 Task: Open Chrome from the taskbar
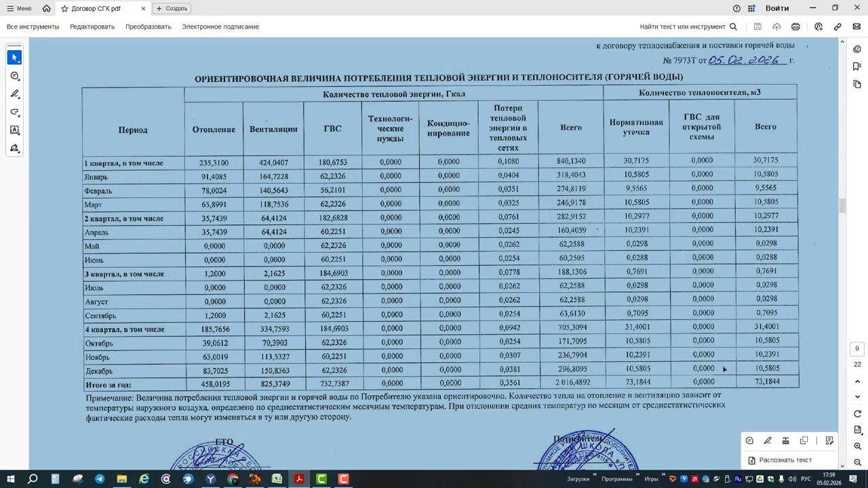pyautogui.click(x=233, y=479)
